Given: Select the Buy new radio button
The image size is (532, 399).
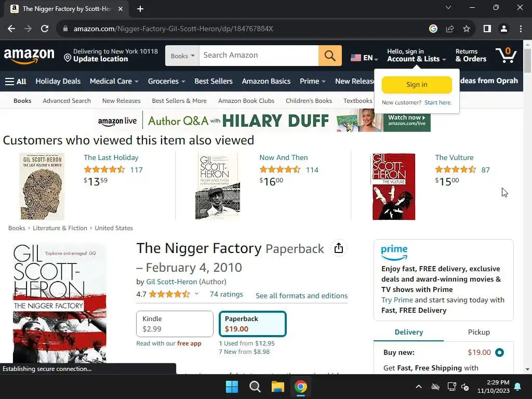Looking at the screenshot, I should [499, 353].
